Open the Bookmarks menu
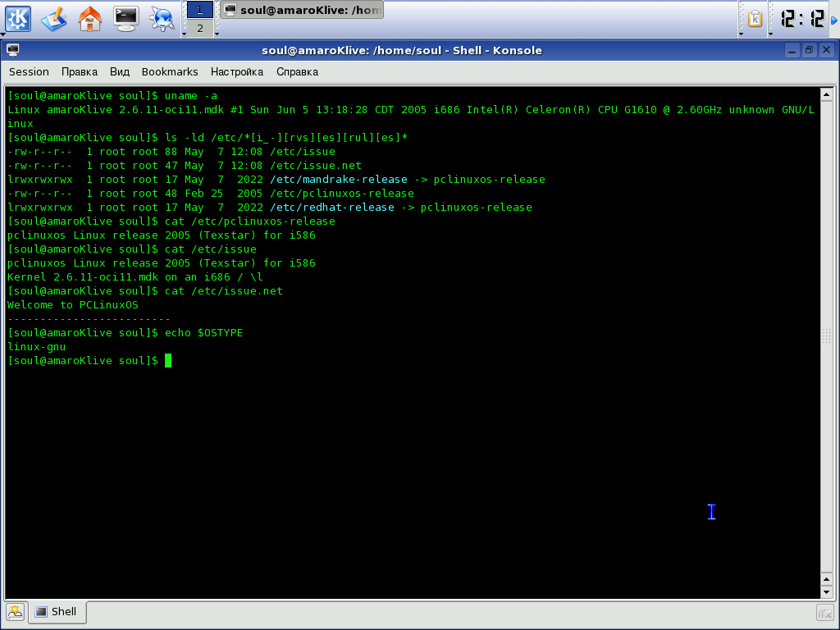The height and width of the screenshot is (630, 840). pyautogui.click(x=170, y=72)
